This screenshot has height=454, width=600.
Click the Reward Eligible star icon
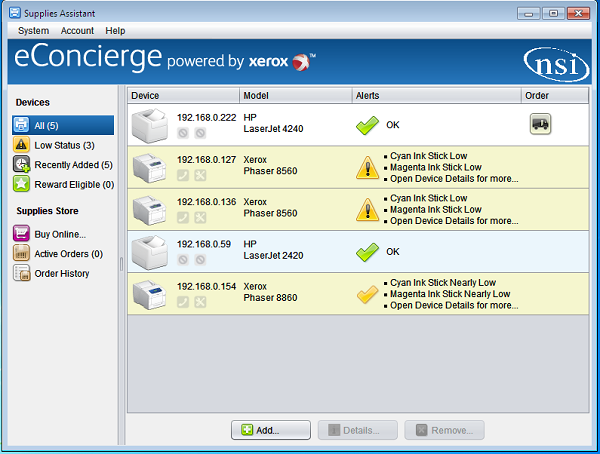[21, 184]
